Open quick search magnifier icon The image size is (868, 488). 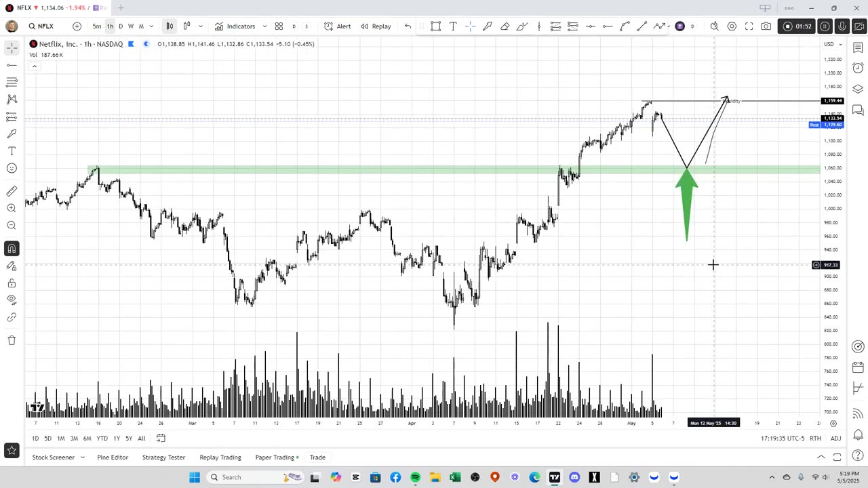pos(715,26)
